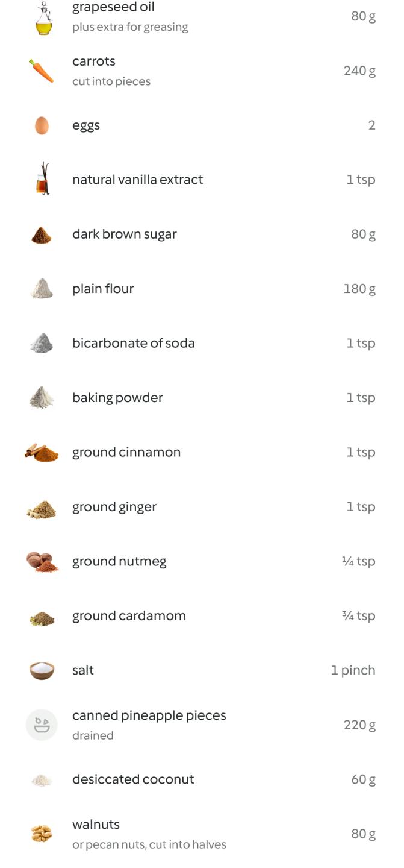
Task: Select the nutmeg icon
Action: coord(42,561)
